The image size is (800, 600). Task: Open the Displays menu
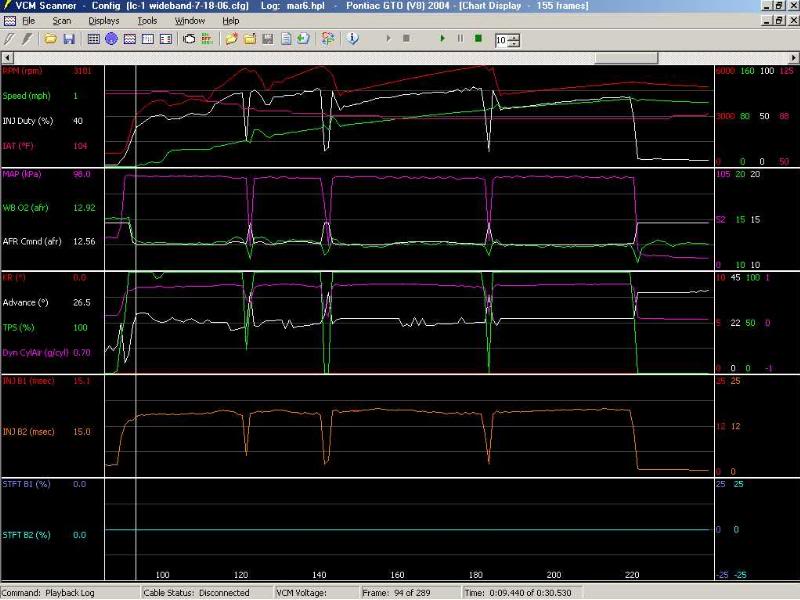[103, 20]
